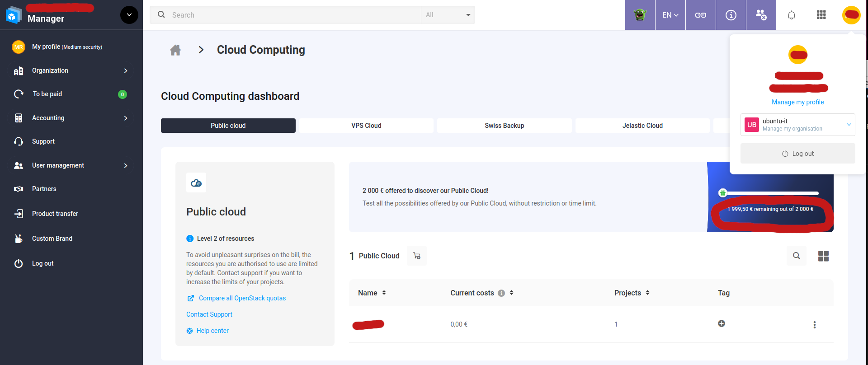The image size is (868, 365).
Task: Sort the table by Name
Action: [x=384, y=293]
